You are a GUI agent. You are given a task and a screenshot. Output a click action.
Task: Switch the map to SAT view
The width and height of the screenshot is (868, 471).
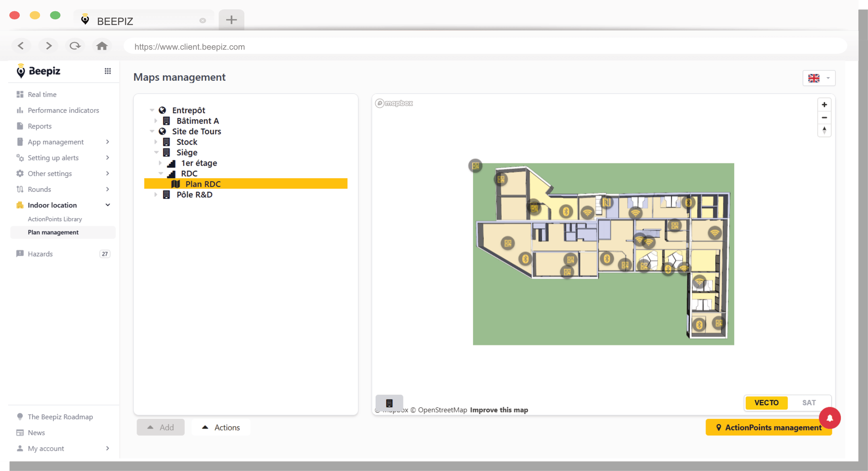[809, 402]
